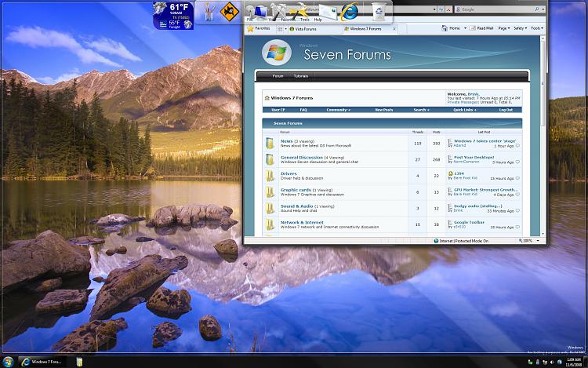The image size is (588, 368).
Task: Click the Windows Start orb
Action: coord(8,362)
